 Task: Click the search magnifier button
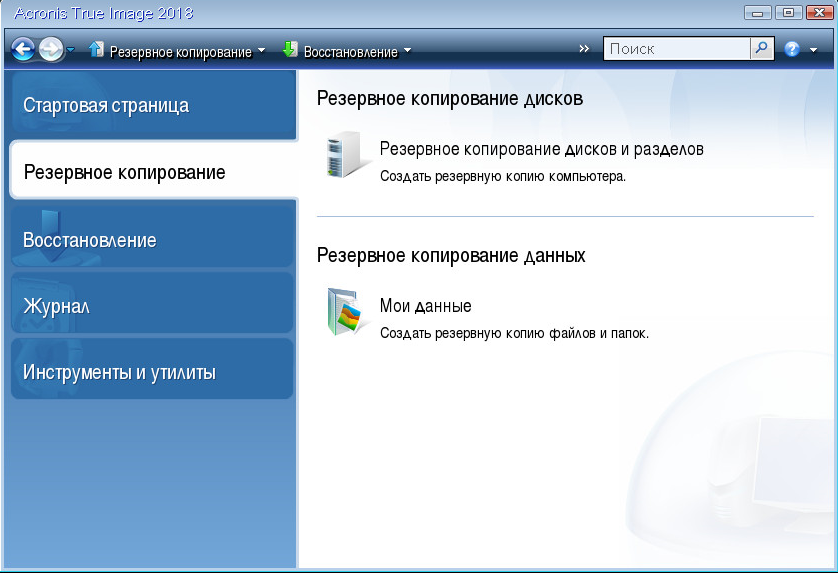click(x=762, y=49)
